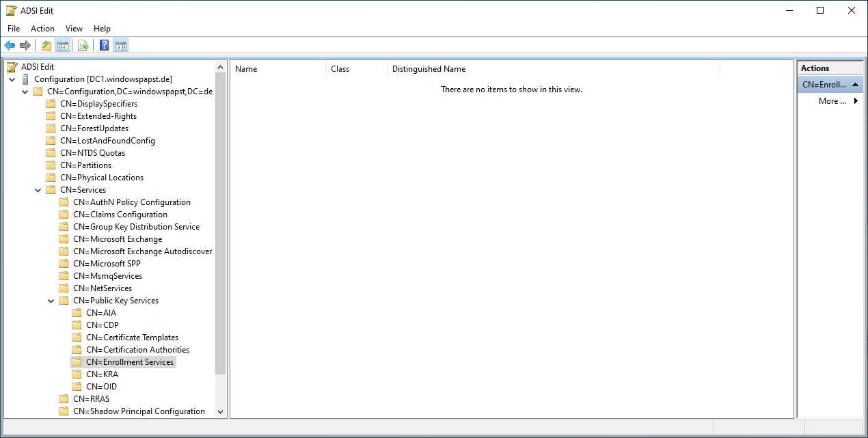Screen dimensions: 868x438
Task: Select CN=Certification Authorities folder
Action: [137, 350]
